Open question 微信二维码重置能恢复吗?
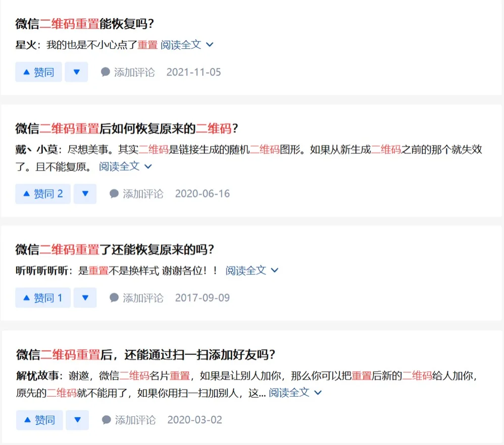 pyautogui.click(x=84, y=24)
